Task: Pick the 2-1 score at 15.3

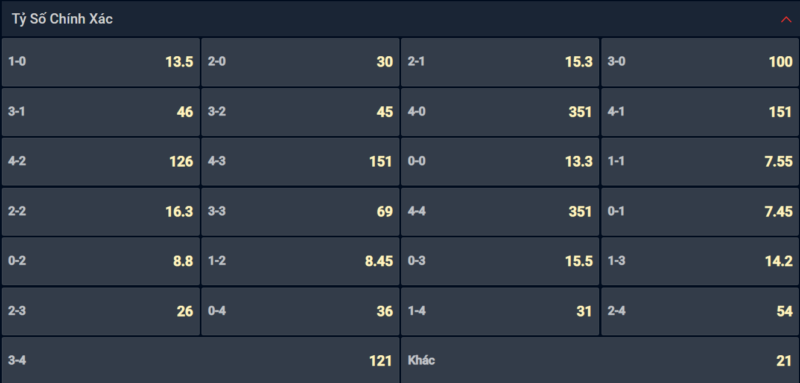Action: coord(500,62)
